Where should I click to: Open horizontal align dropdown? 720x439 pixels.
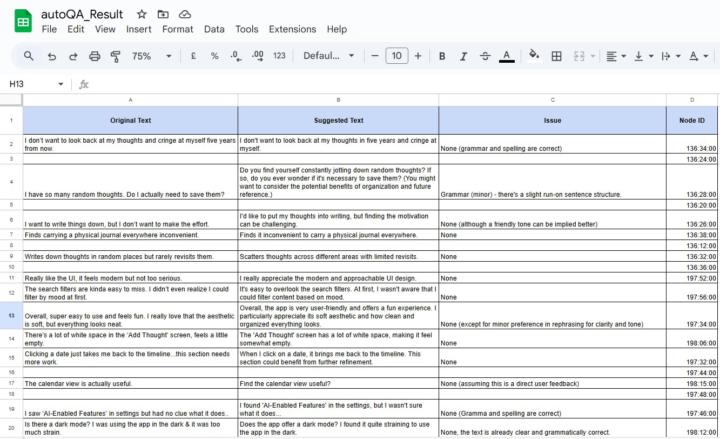coord(616,56)
